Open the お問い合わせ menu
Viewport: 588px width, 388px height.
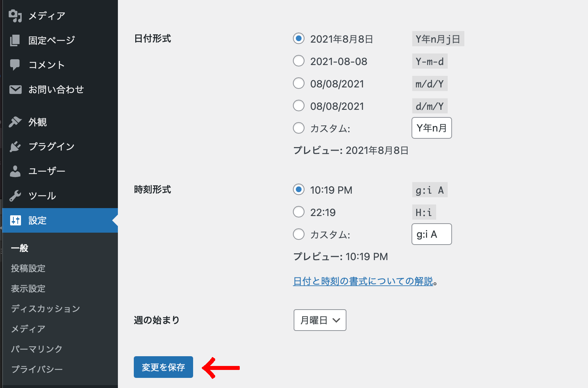[x=56, y=90]
